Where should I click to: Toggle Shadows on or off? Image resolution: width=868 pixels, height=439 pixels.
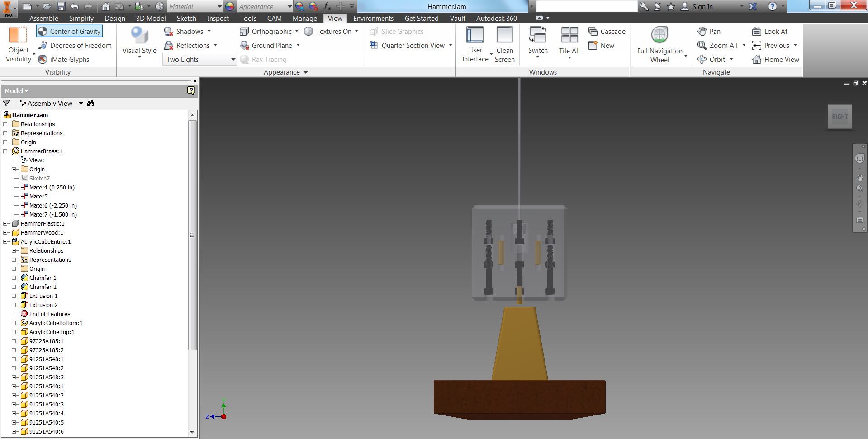coord(184,31)
